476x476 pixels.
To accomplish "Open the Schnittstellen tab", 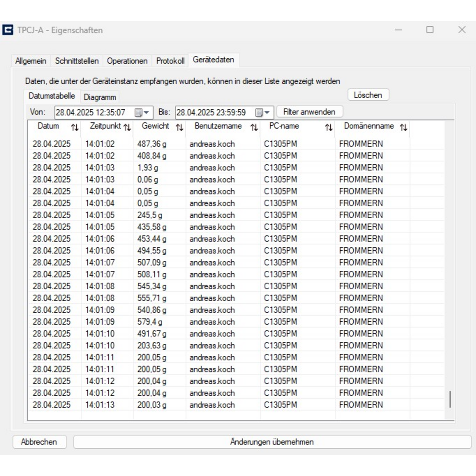I will tap(77, 61).
